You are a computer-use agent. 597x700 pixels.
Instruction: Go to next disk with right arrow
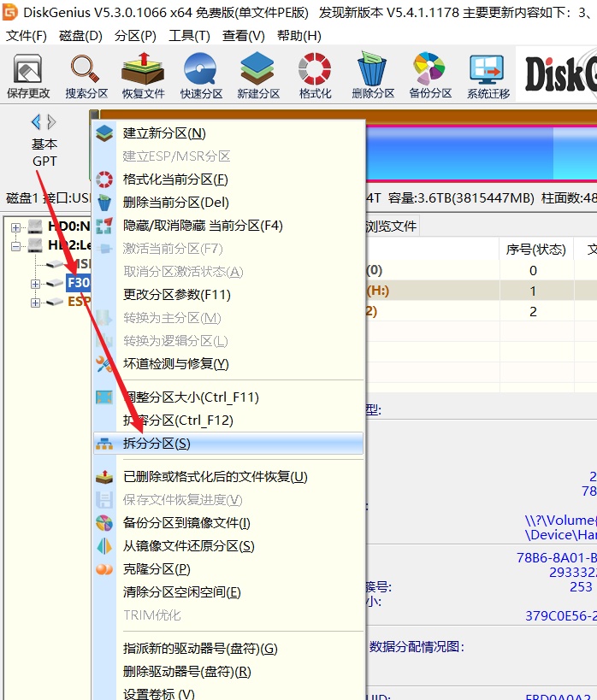pyautogui.click(x=51, y=121)
